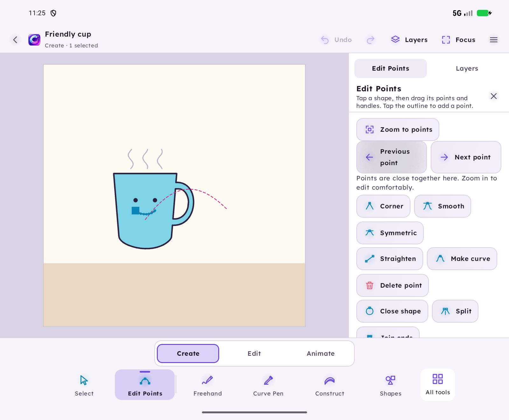Tap the cup's left eye dot
This screenshot has width=509, height=420.
pyautogui.click(x=136, y=200)
